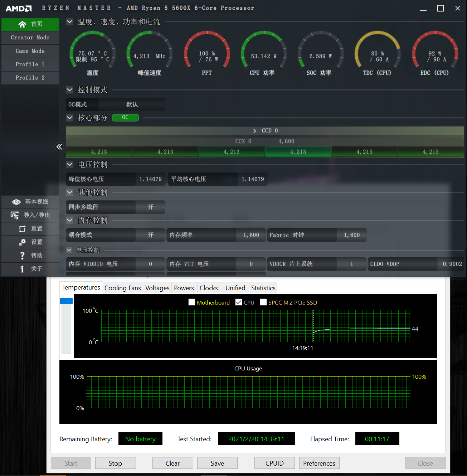This screenshot has height=476, width=467.
Task: Open the Powers tab
Action: 184,288
